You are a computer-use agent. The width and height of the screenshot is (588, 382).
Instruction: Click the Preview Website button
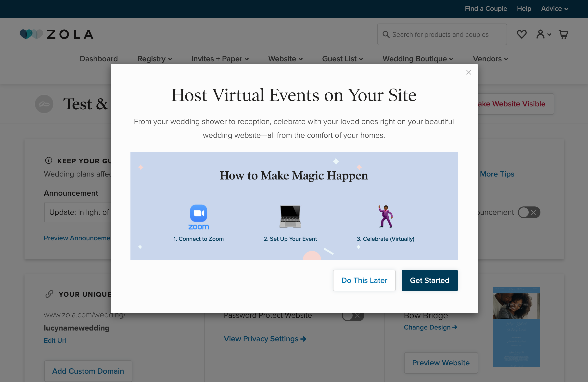(x=441, y=363)
